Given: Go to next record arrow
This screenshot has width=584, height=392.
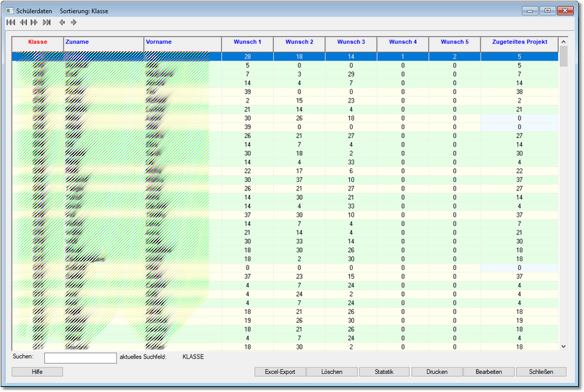Looking at the screenshot, I should [73, 22].
